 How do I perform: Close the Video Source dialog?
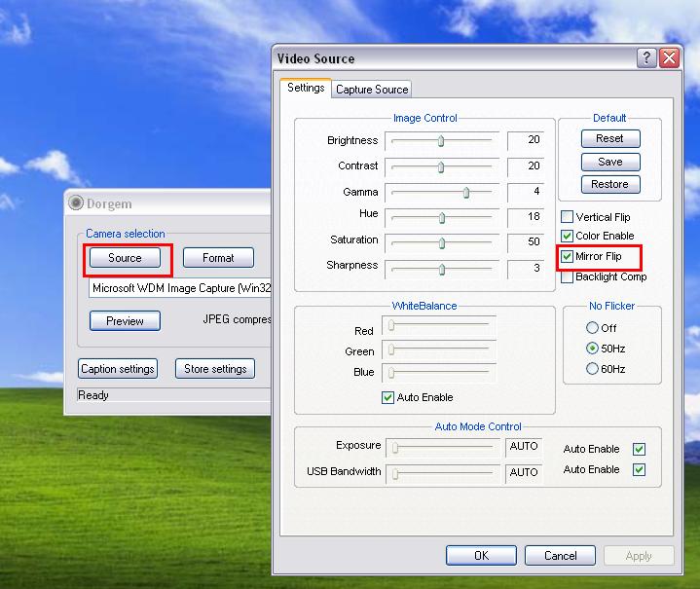tap(669, 58)
